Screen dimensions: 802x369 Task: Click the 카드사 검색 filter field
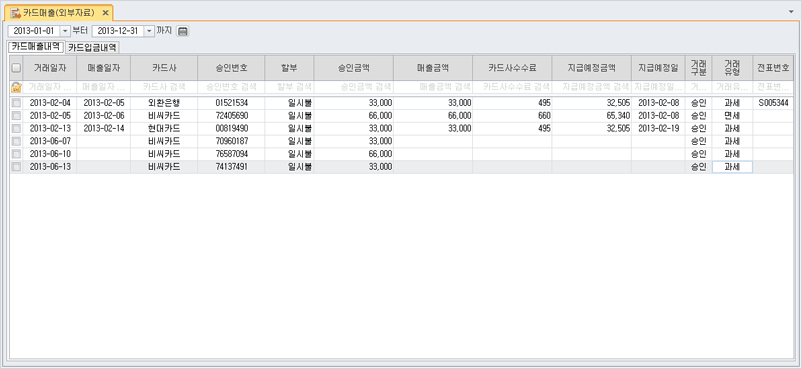click(164, 87)
